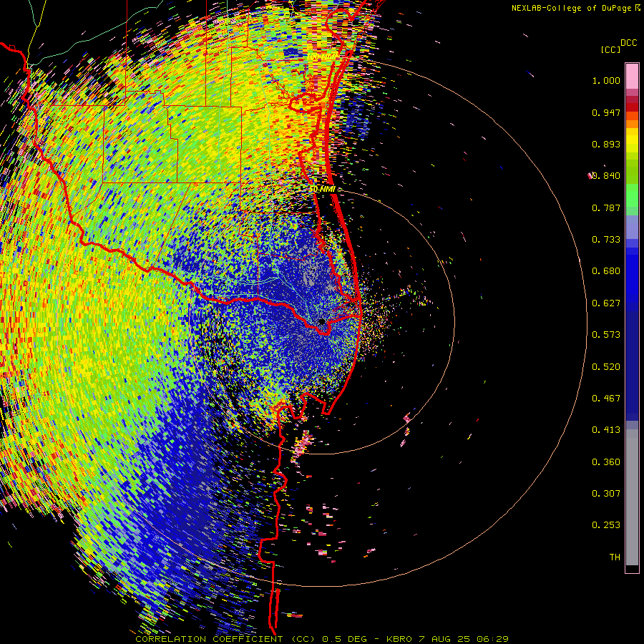Pick the bright green color bar segment

[632, 195]
